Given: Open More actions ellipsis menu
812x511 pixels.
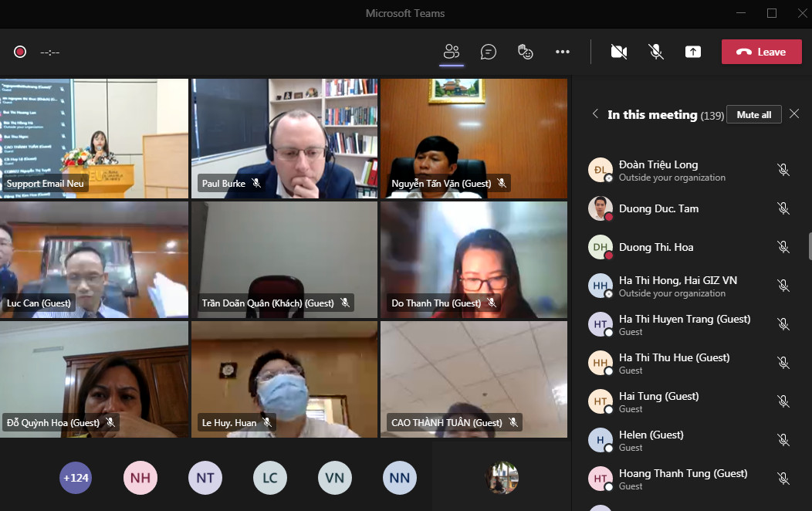Looking at the screenshot, I should pyautogui.click(x=563, y=52).
